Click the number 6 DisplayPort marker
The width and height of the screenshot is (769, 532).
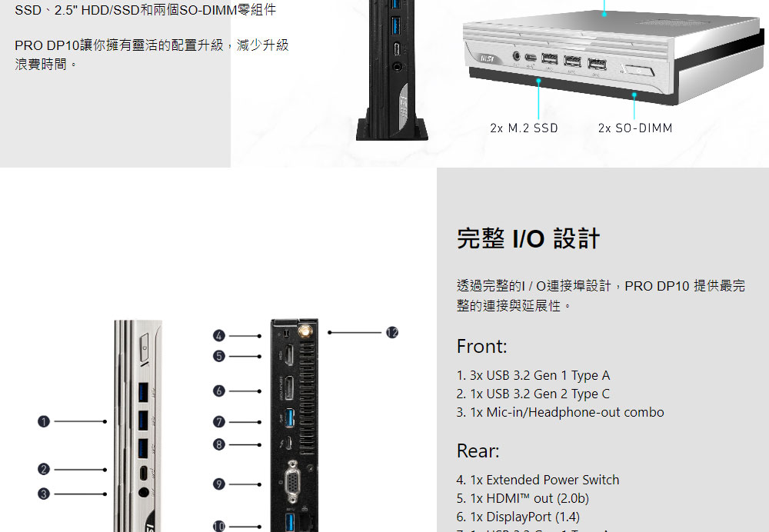[219, 391]
